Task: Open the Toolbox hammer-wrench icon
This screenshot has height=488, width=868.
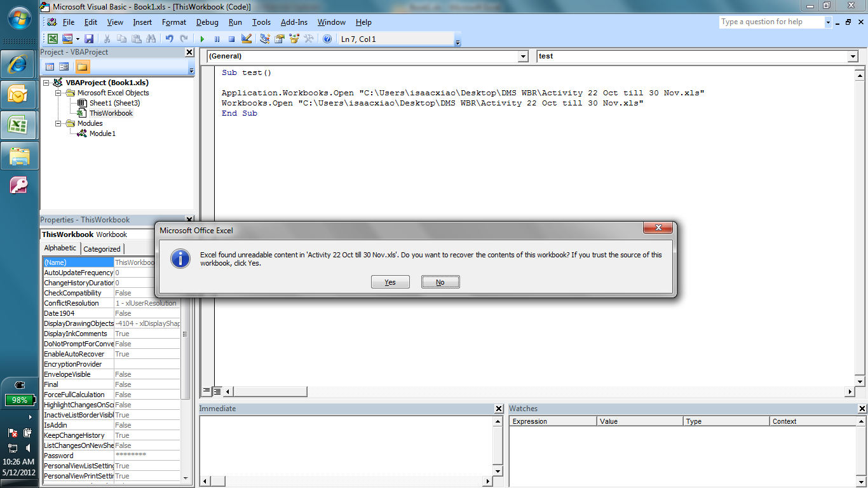Action: (309, 39)
